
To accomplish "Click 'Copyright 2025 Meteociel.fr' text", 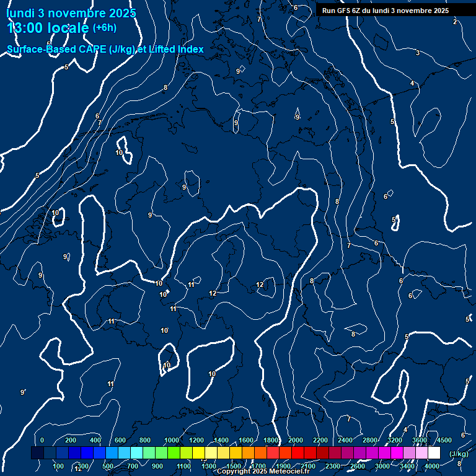I will click(263, 471).
